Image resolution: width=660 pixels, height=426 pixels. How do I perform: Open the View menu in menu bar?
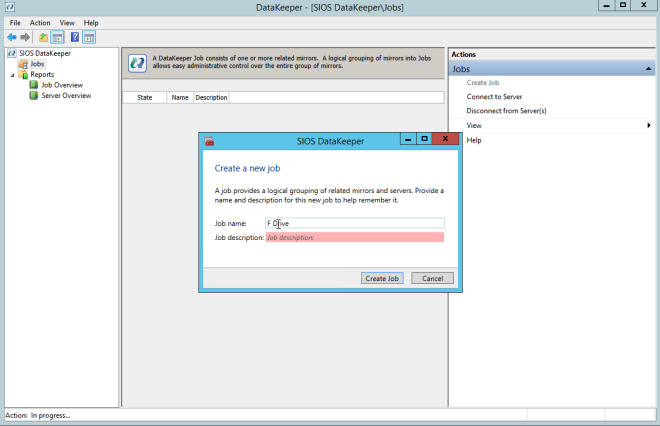click(67, 23)
